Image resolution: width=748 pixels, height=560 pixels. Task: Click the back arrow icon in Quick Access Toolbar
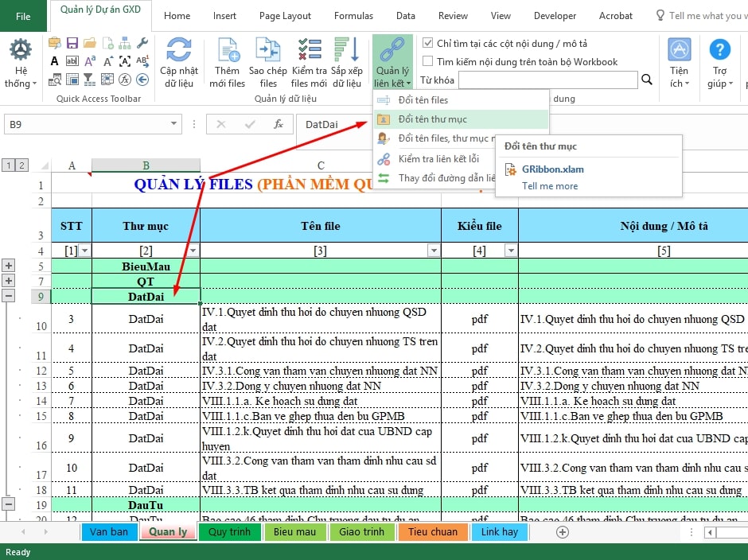pos(142,79)
